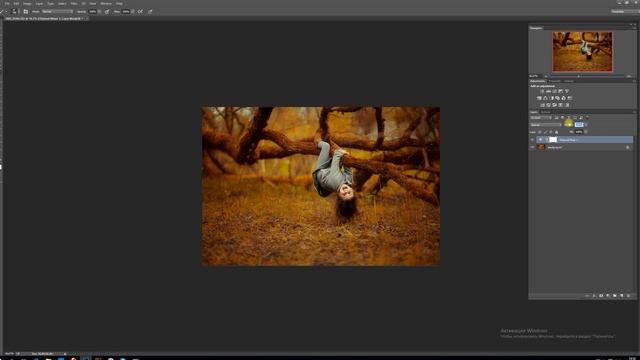
Task: Toggle pressure for opacity icon in options bar
Action: click(107, 11)
